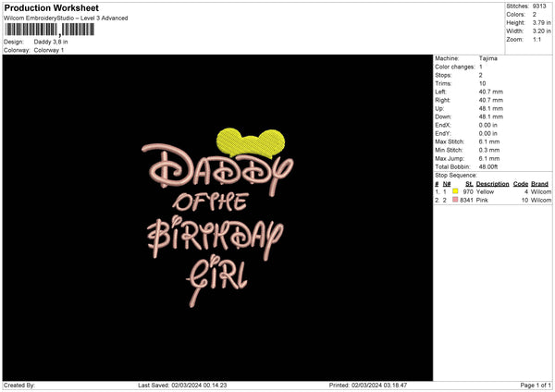Click the Brand column header
555x392 pixels.
539,184
